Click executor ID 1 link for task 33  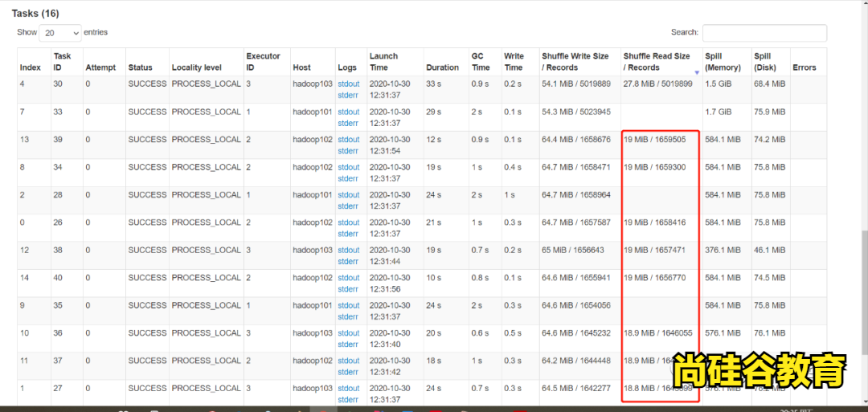(x=248, y=112)
